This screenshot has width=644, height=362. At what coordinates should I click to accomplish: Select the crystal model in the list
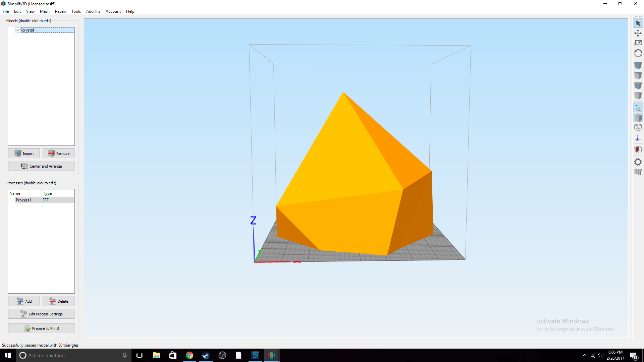coord(48,30)
